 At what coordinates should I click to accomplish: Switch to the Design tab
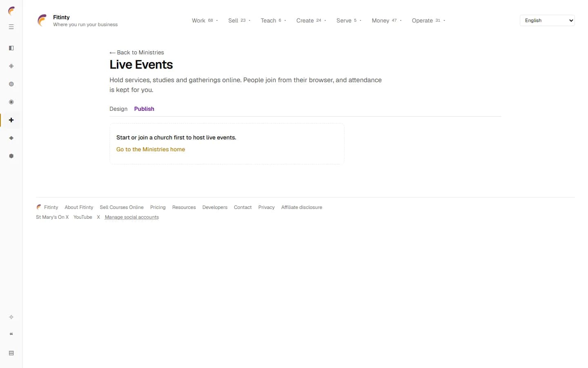tap(118, 109)
